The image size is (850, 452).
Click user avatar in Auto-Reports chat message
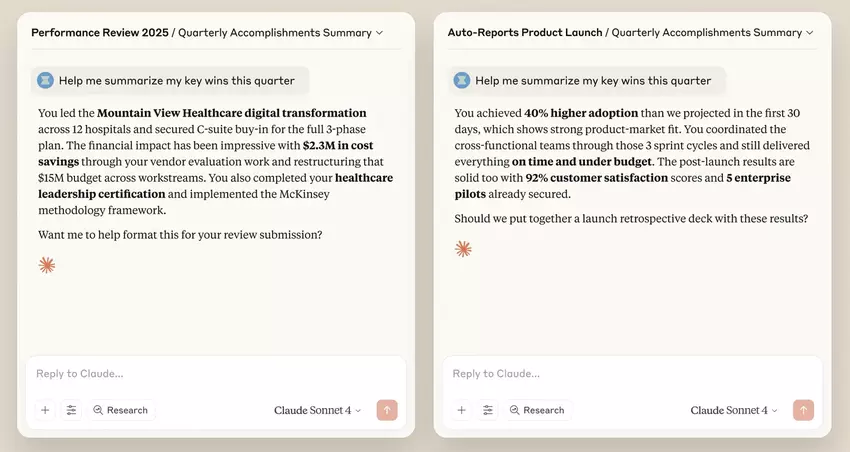click(x=462, y=80)
